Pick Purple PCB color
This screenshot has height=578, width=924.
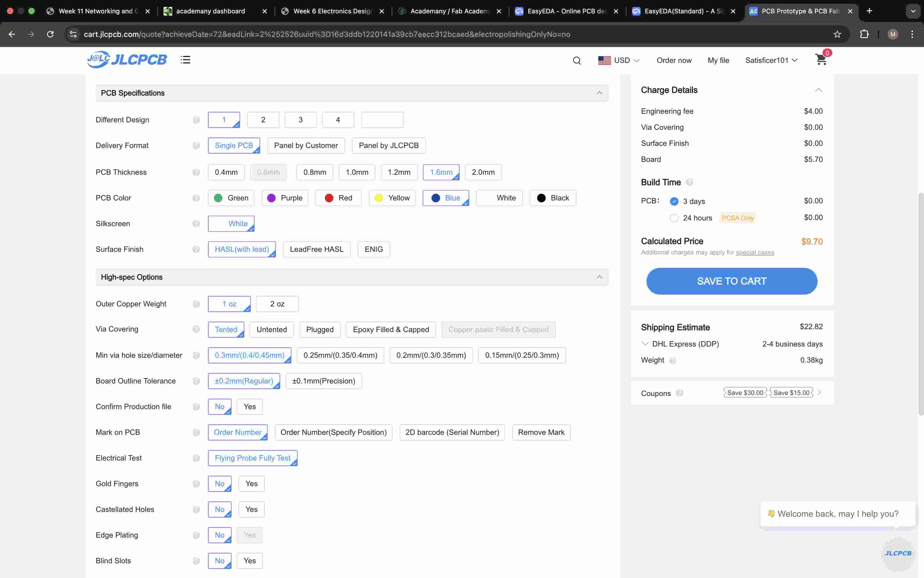(285, 198)
